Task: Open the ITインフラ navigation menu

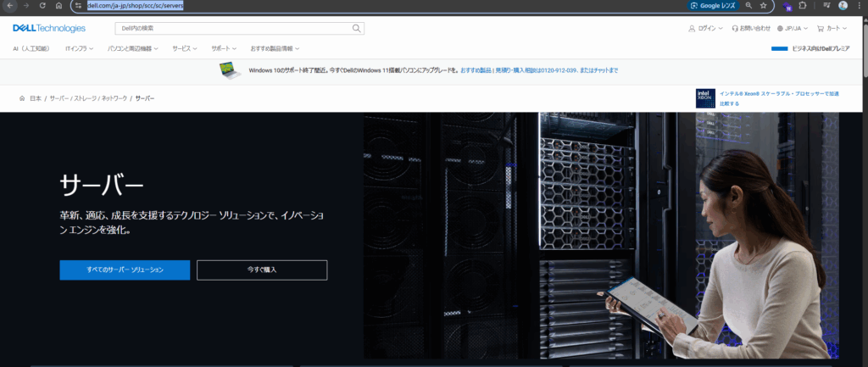Action: [81, 48]
